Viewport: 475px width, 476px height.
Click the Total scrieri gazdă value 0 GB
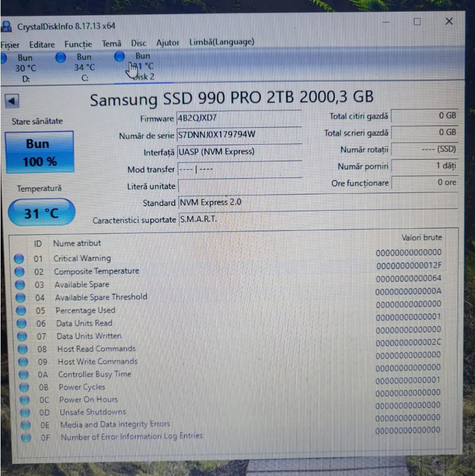click(424, 133)
